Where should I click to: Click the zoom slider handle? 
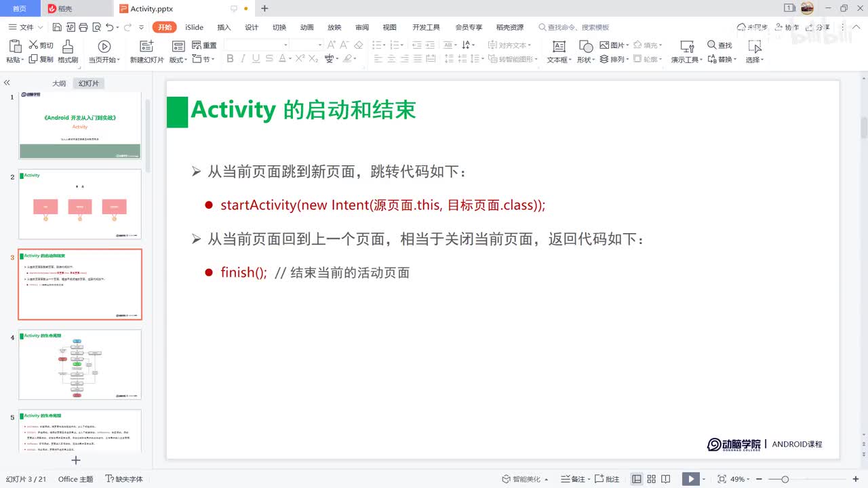785,479
